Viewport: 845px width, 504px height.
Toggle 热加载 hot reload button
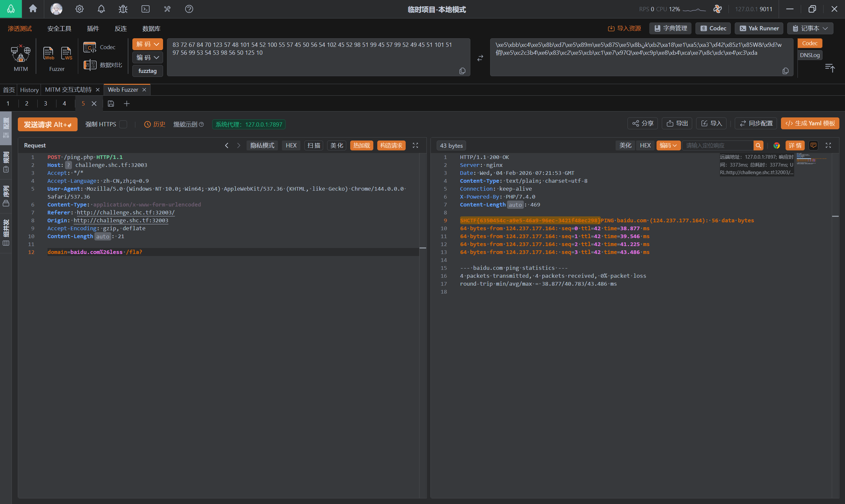coord(361,145)
